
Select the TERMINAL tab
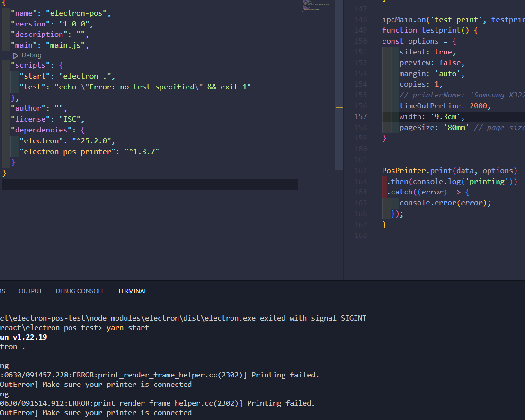[132, 291]
